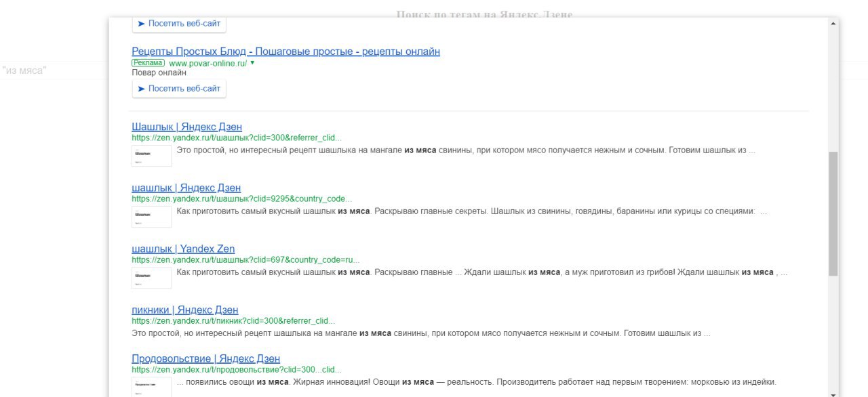Click the www.povar-online.ru URL
The height and width of the screenshot is (397, 868).
(x=208, y=63)
